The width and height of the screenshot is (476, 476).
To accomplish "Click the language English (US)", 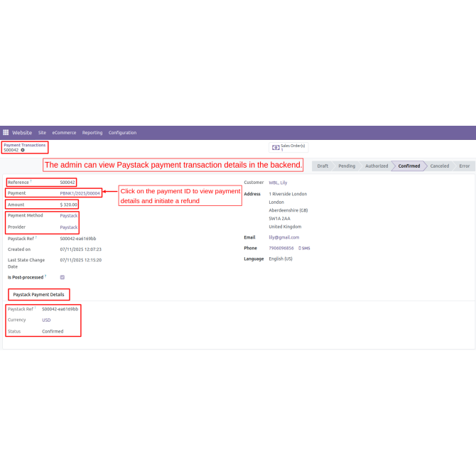I will [x=281, y=259].
